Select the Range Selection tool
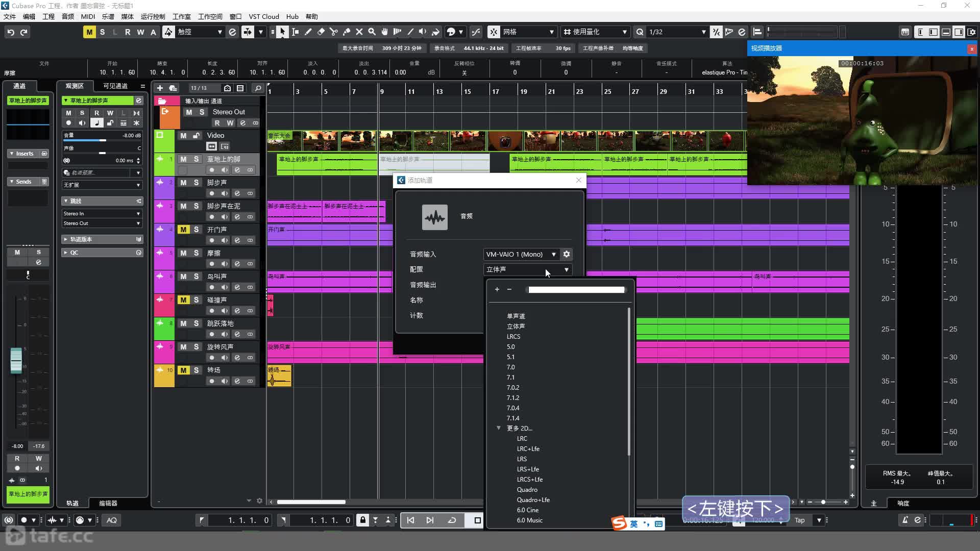The width and height of the screenshot is (980, 551). (x=295, y=32)
